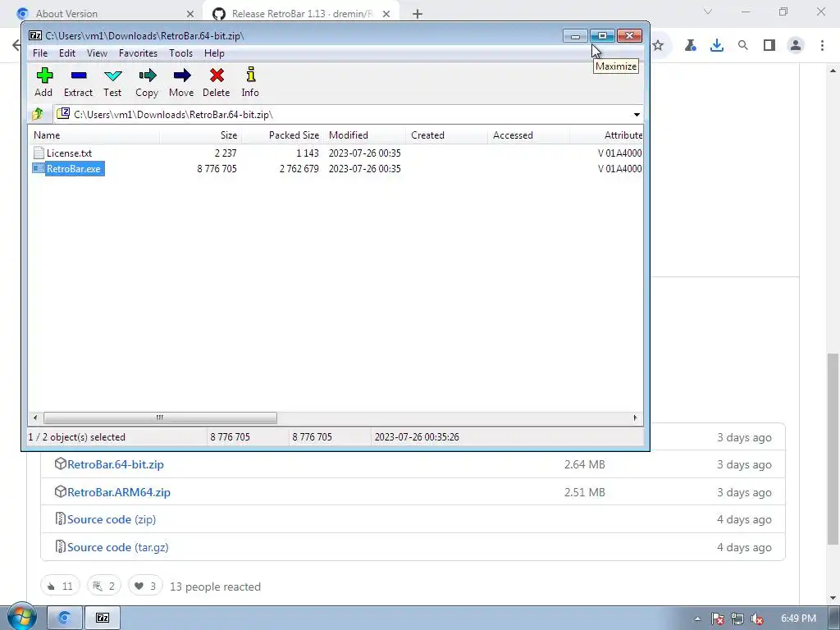Screen dimensions: 840x630
Task: Run Test on the archive
Action: [112, 82]
